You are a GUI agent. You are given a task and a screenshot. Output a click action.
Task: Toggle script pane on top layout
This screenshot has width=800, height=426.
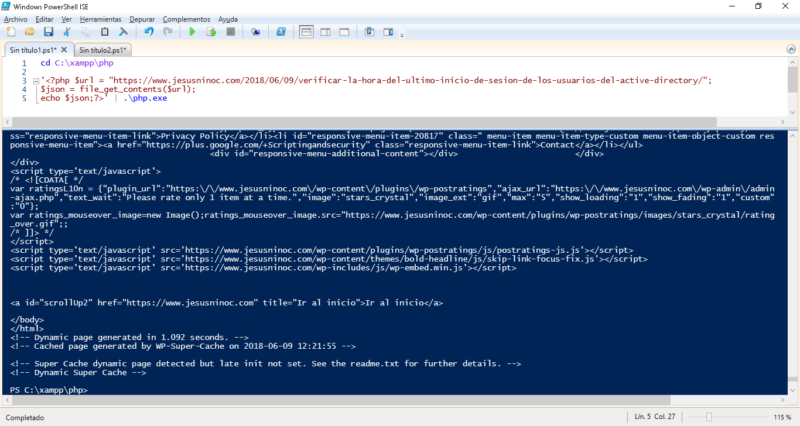point(307,32)
